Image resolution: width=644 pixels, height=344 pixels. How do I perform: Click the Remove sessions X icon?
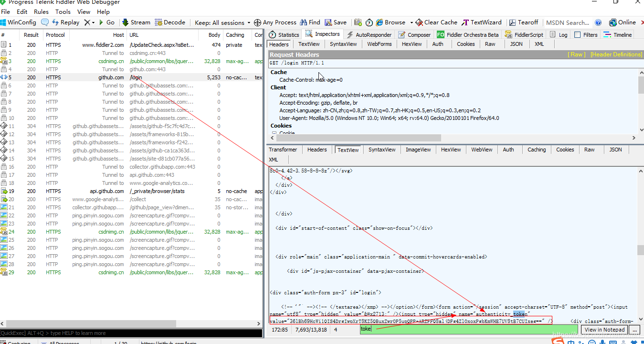(87, 22)
